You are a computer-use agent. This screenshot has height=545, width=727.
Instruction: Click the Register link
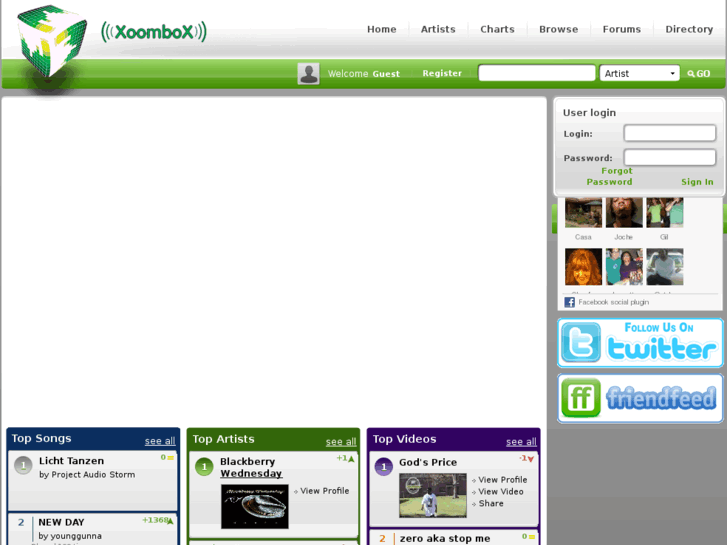[x=442, y=73]
